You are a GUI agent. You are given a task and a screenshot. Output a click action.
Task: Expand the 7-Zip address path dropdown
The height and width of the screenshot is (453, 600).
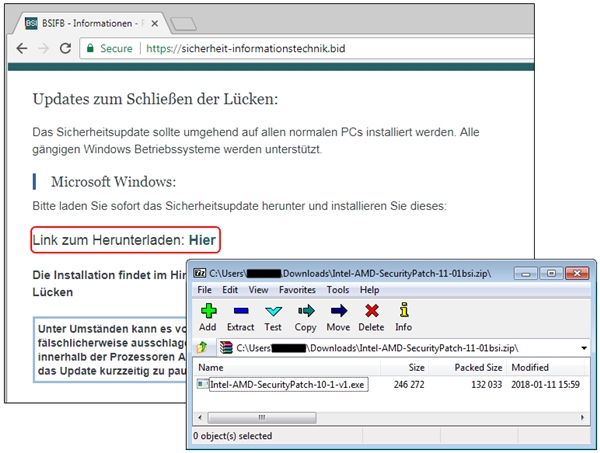click(582, 348)
